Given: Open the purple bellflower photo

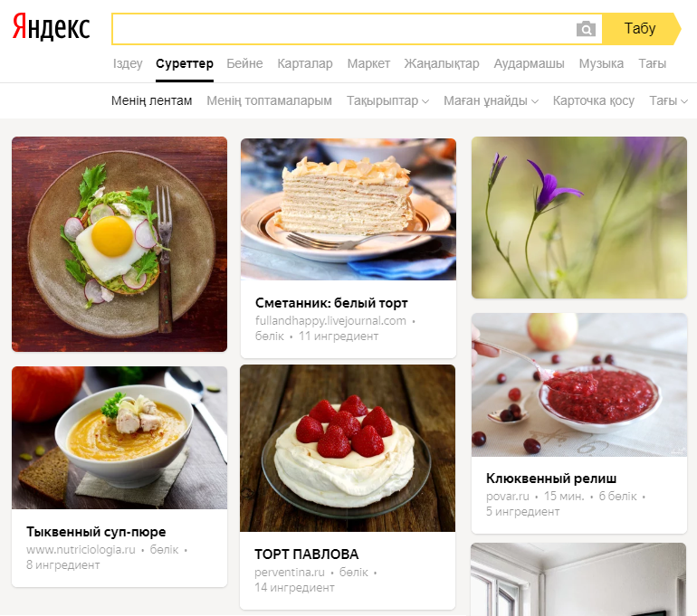Looking at the screenshot, I should click(x=579, y=217).
